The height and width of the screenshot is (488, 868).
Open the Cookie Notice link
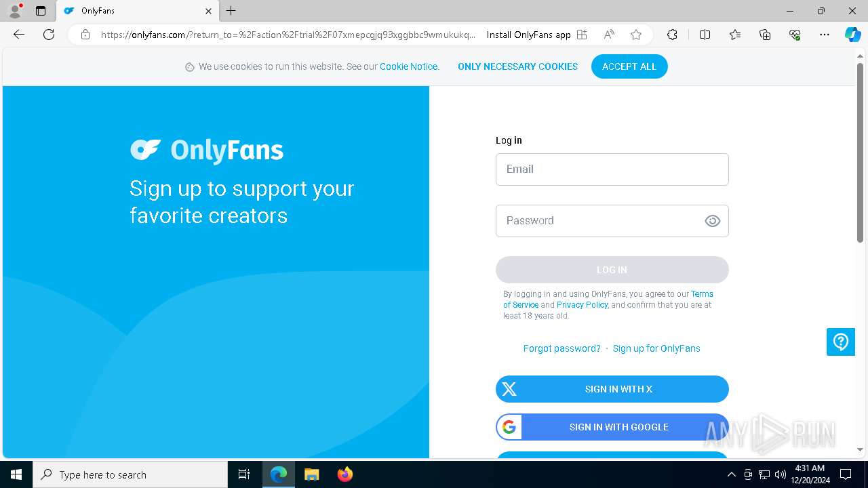pyautogui.click(x=409, y=66)
